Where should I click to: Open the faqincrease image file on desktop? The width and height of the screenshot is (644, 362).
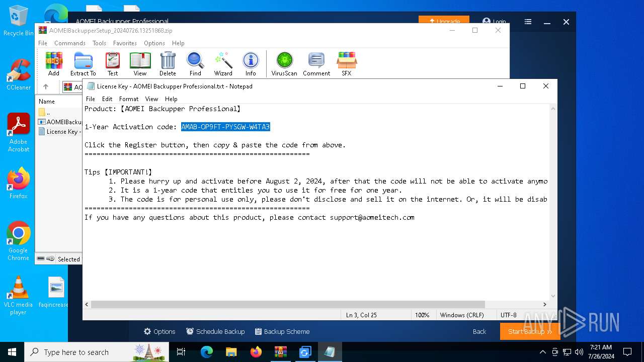[55, 292]
